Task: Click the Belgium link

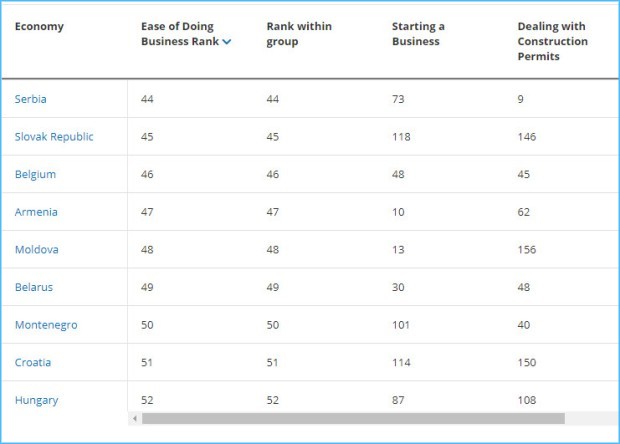Action: tap(35, 174)
